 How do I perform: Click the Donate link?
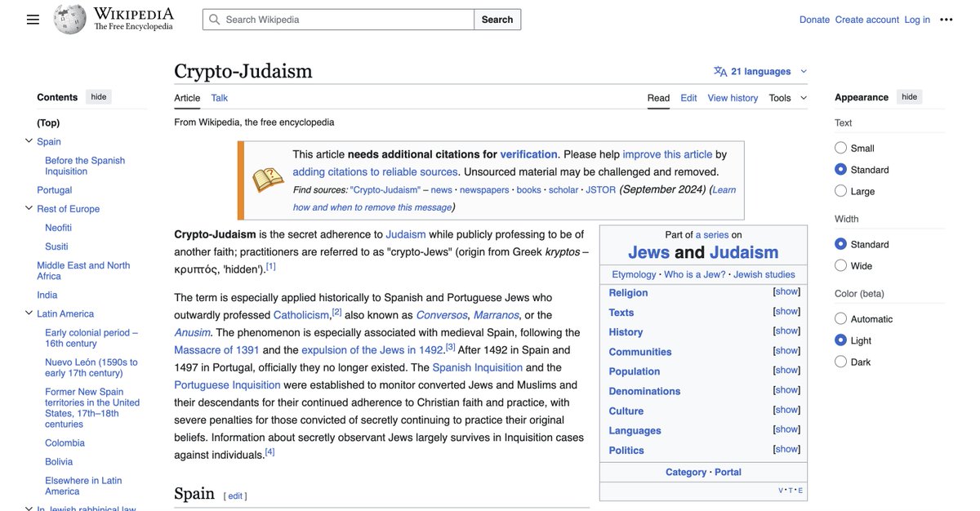(x=814, y=20)
